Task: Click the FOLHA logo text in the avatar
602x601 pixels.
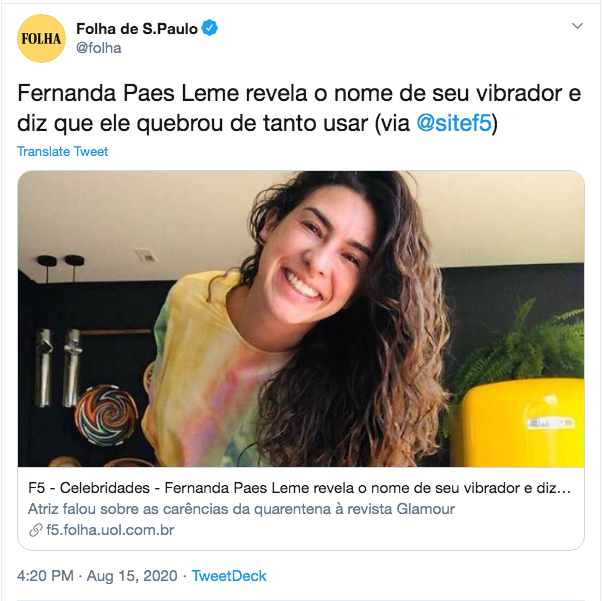Action: point(41,38)
